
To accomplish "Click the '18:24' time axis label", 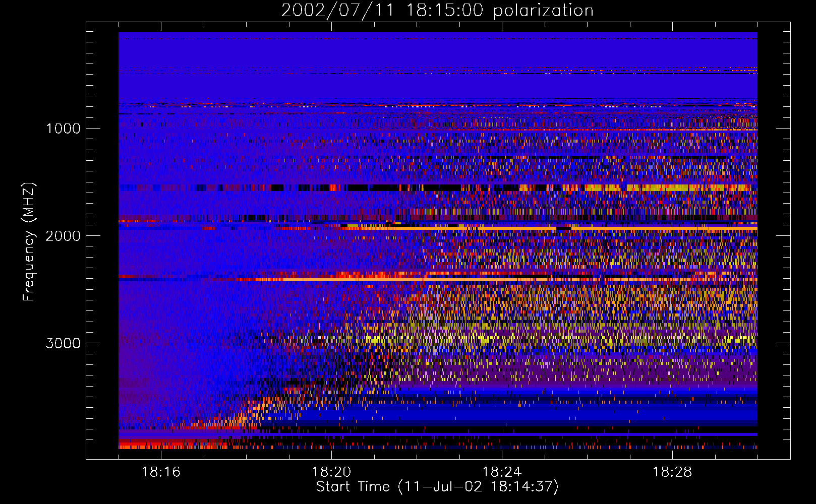I will pos(502,472).
